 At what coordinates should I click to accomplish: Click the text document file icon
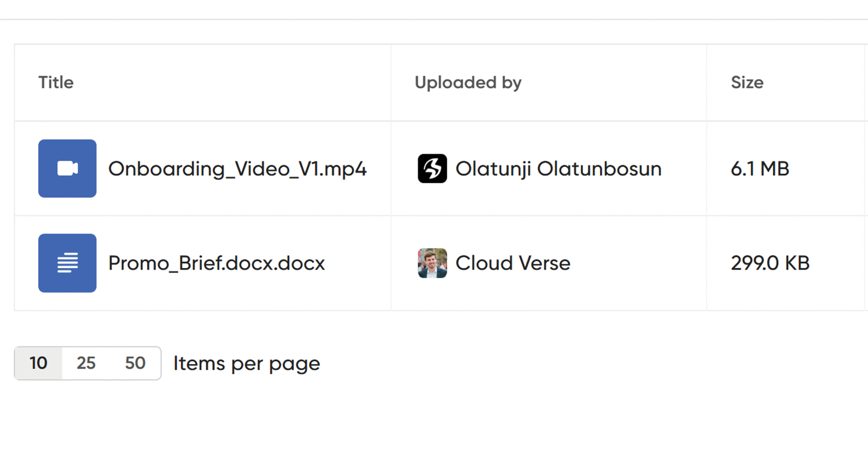[x=67, y=263]
